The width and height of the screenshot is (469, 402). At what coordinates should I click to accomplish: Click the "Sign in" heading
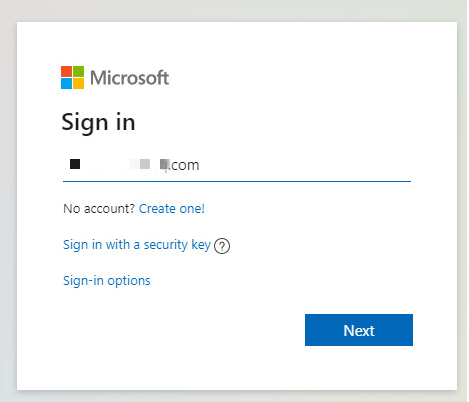point(98,123)
